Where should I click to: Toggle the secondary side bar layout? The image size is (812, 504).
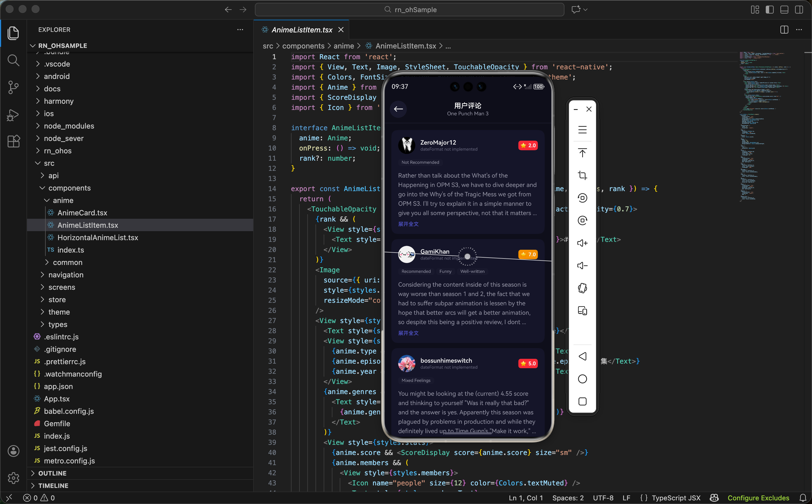(x=799, y=10)
